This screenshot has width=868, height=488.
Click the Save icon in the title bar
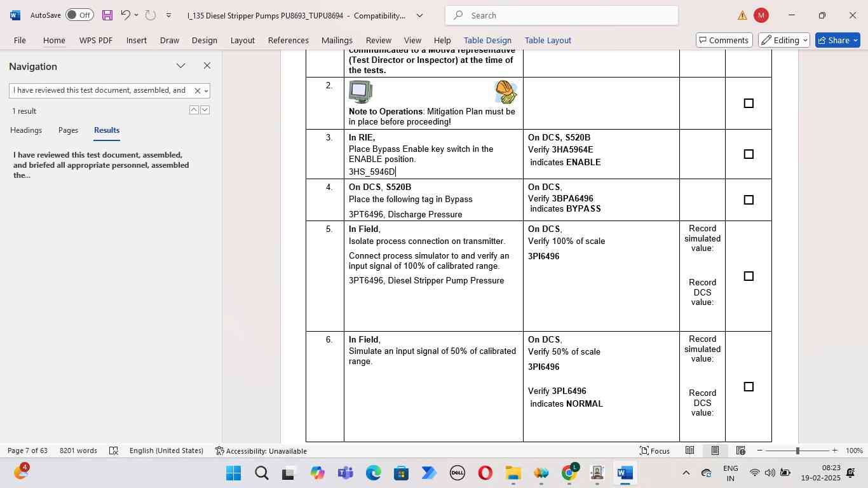coord(107,15)
